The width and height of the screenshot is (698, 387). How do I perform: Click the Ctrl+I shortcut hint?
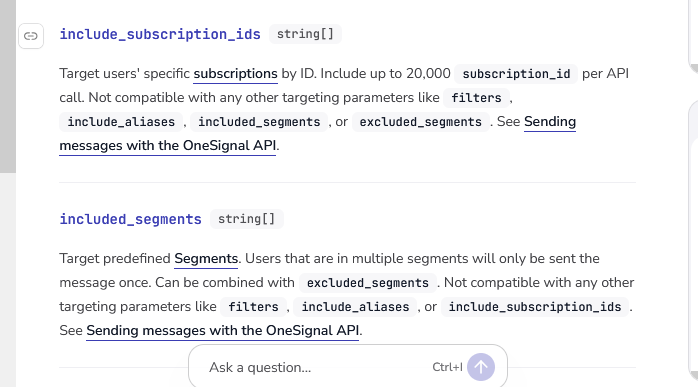click(x=447, y=367)
